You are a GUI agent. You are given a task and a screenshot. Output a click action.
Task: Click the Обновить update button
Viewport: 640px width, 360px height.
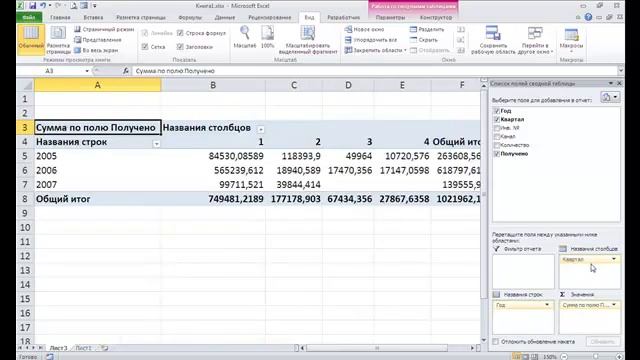602,342
